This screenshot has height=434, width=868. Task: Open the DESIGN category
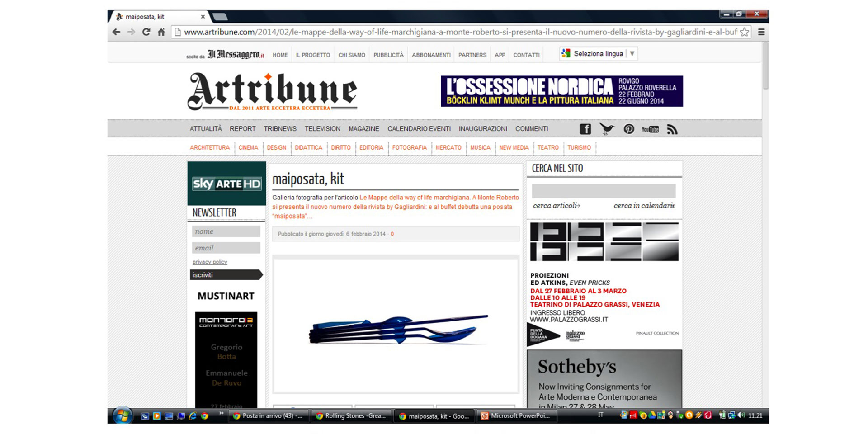point(276,148)
